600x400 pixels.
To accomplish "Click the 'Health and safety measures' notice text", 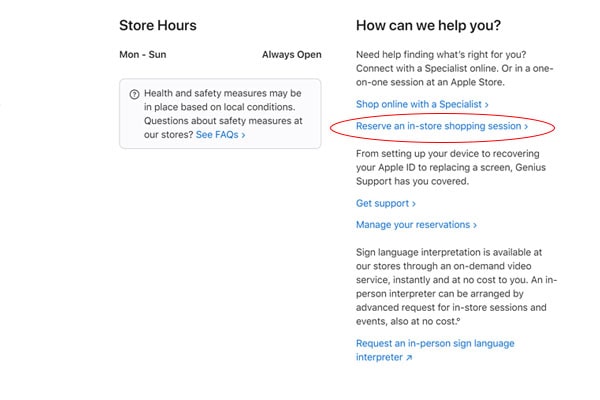I will [223, 114].
